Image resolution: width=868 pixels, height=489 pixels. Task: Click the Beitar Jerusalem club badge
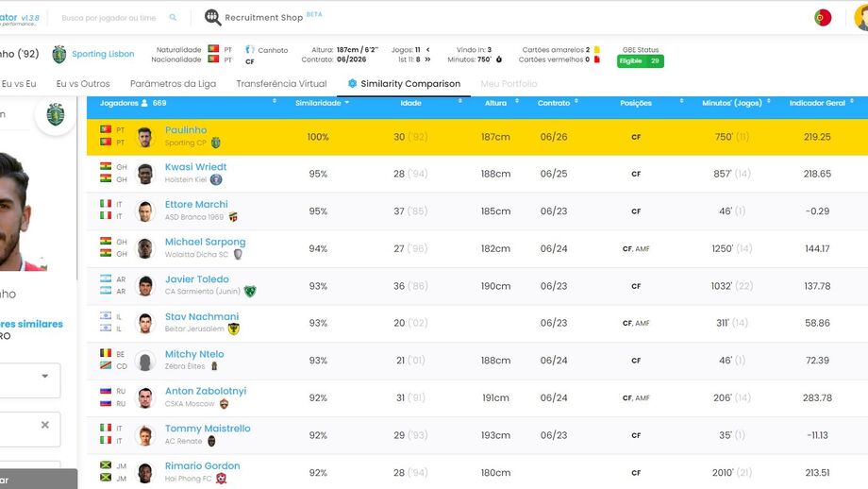(x=233, y=329)
